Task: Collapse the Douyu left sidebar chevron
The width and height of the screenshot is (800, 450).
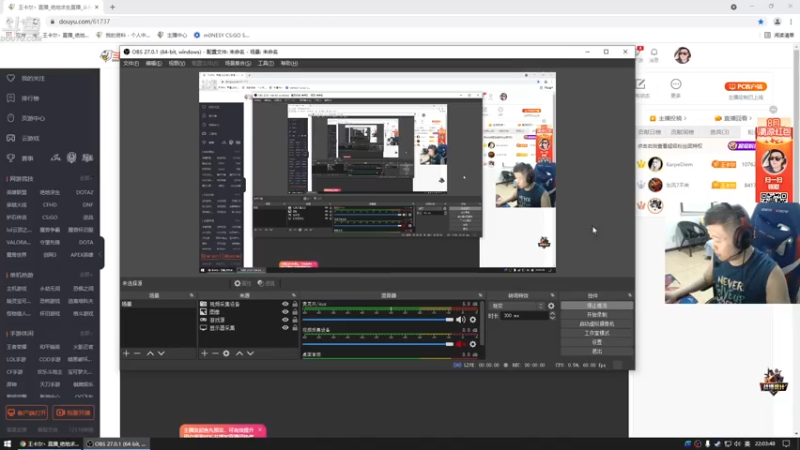Action: [x=101, y=254]
